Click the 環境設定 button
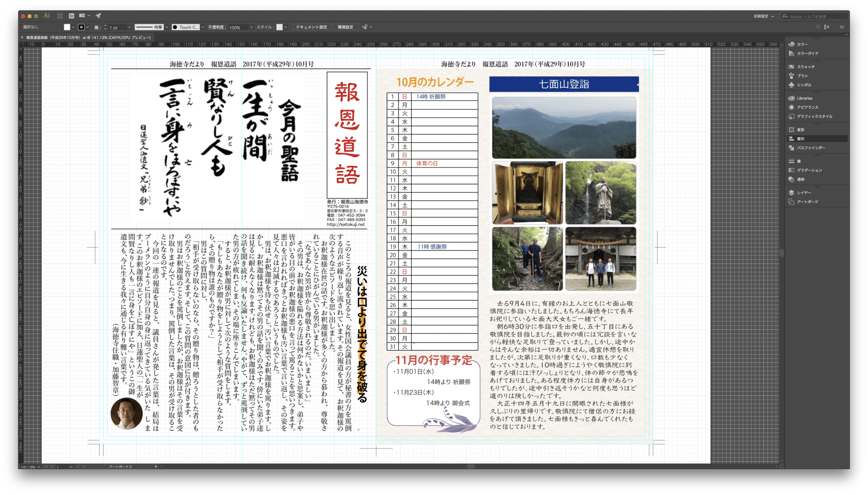This screenshot has height=495, width=868. 345,27
